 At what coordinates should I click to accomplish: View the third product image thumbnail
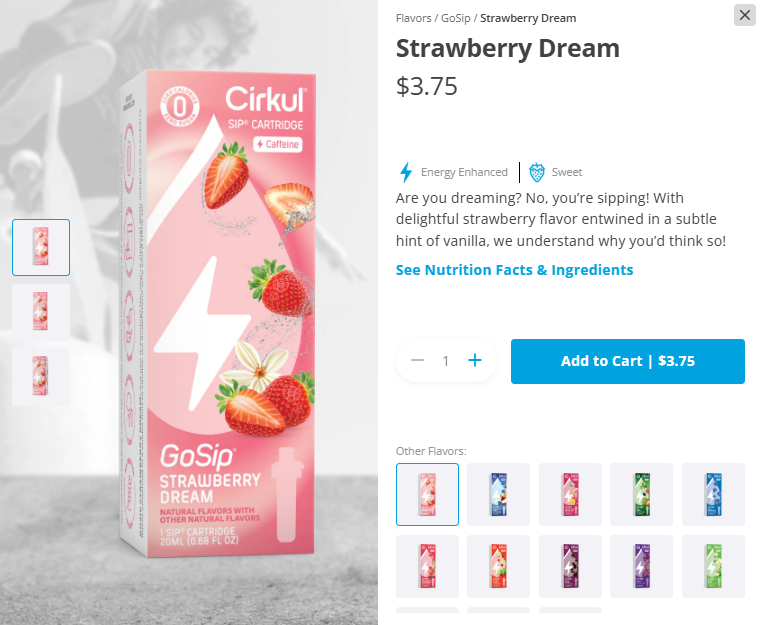[x=41, y=376]
